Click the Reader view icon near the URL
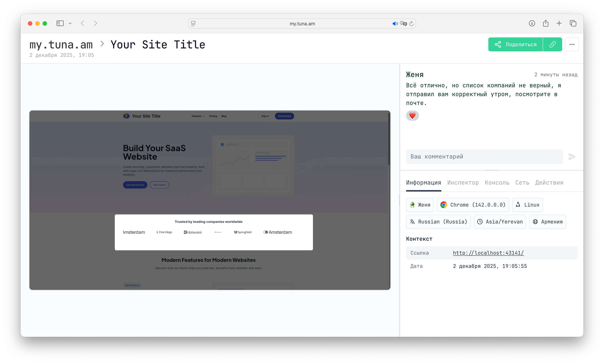The image size is (604, 364). tap(193, 23)
